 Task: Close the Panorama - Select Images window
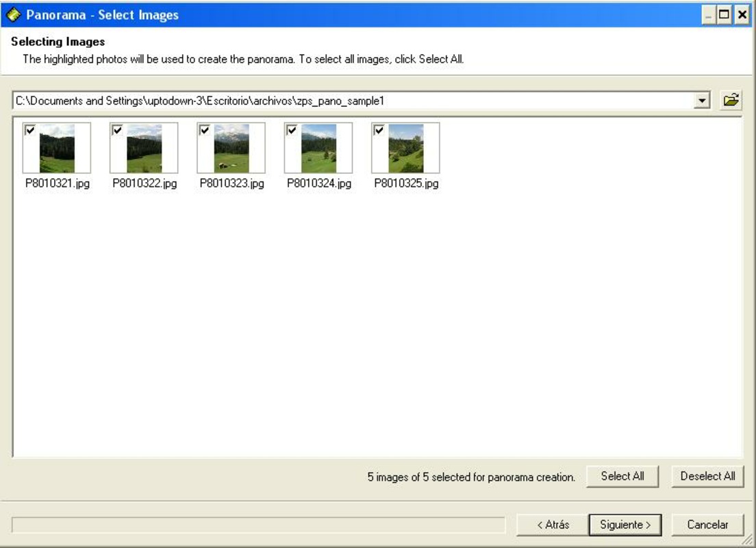click(x=742, y=16)
